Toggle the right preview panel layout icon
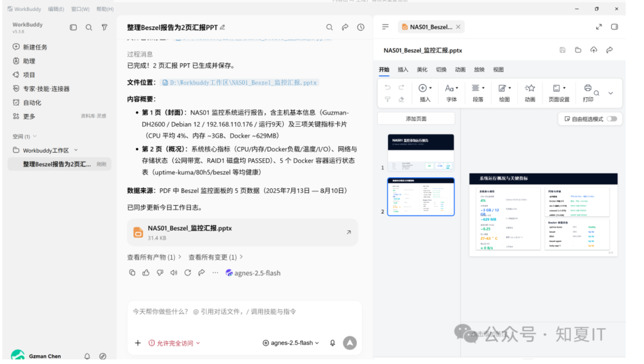The image size is (644, 364). click(615, 27)
